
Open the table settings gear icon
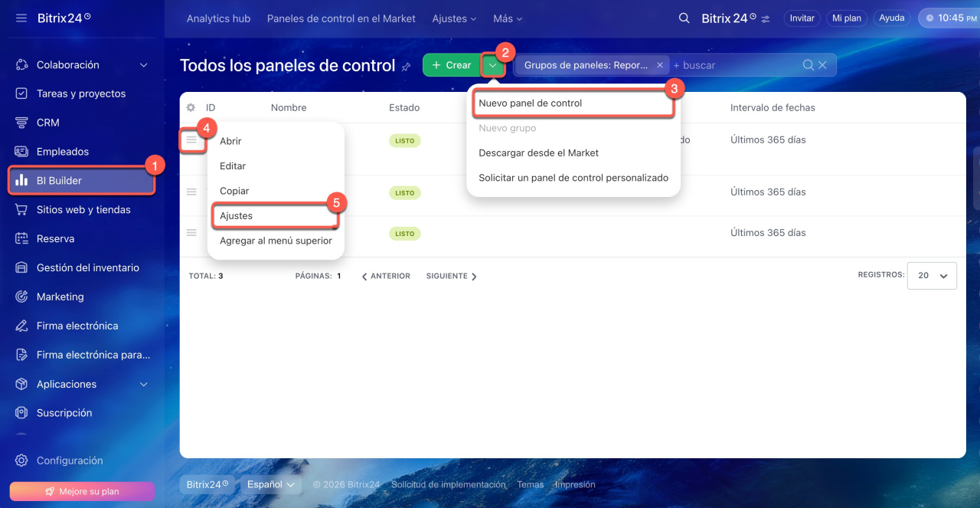pos(191,108)
